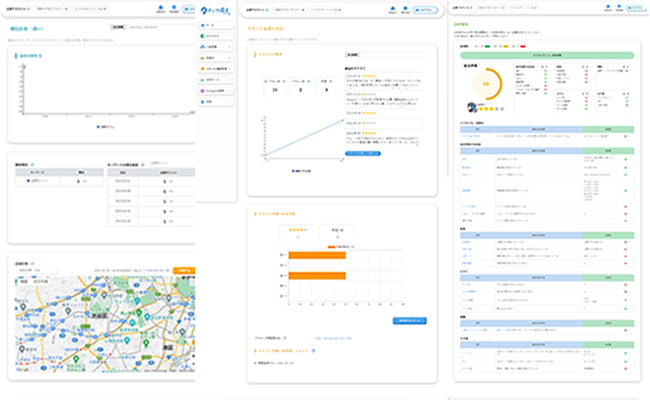Screen dimensions: 650x400
Task: Click the orange dot icon in the sidebar
Action: click(x=202, y=69)
